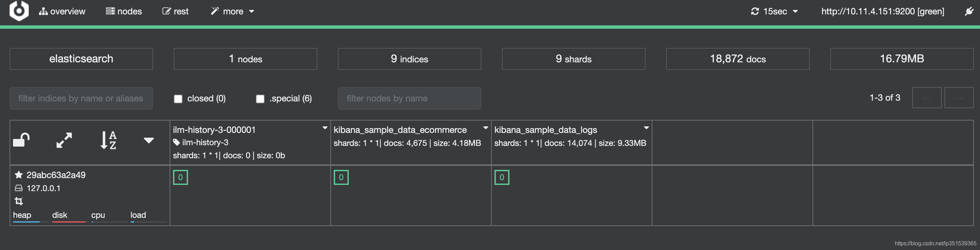
Task: Open kibana_sample_data_ecommerce index dropdown arrow
Action: coord(486,128)
